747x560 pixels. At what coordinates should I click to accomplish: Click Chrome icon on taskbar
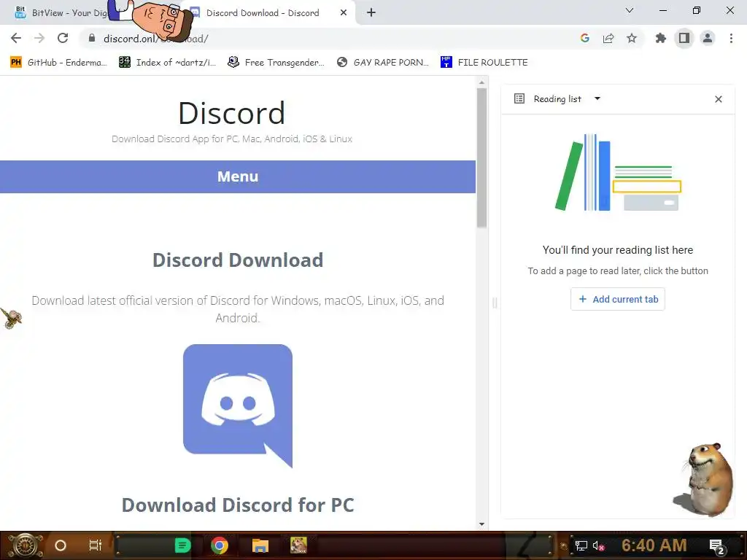click(220, 545)
